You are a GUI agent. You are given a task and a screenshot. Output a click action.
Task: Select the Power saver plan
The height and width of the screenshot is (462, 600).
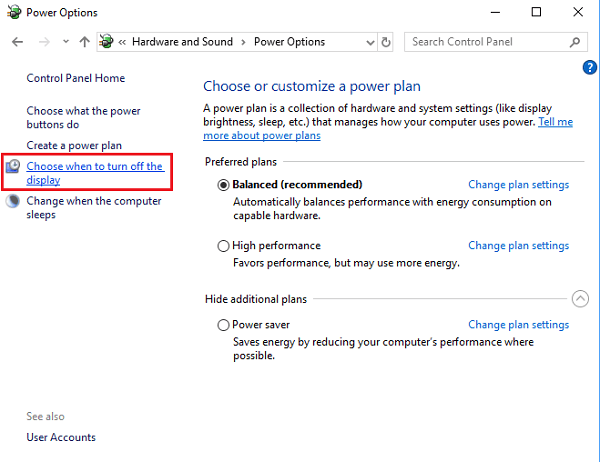click(x=223, y=325)
